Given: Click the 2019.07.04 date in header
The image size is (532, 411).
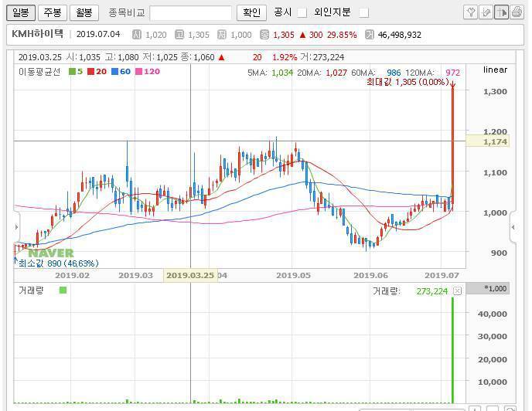Looking at the screenshot, I should (98, 34).
